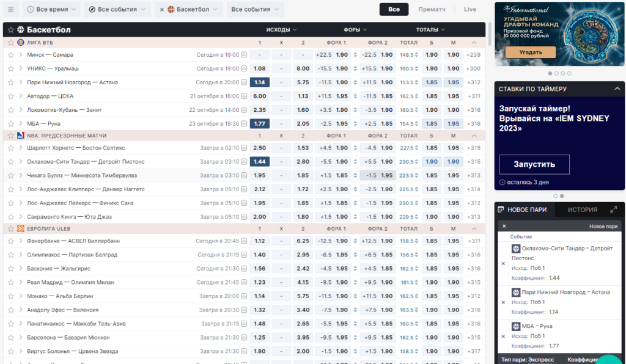Open +317 markets for Виртус Болонья match
The image size is (626, 364).
click(x=473, y=352)
